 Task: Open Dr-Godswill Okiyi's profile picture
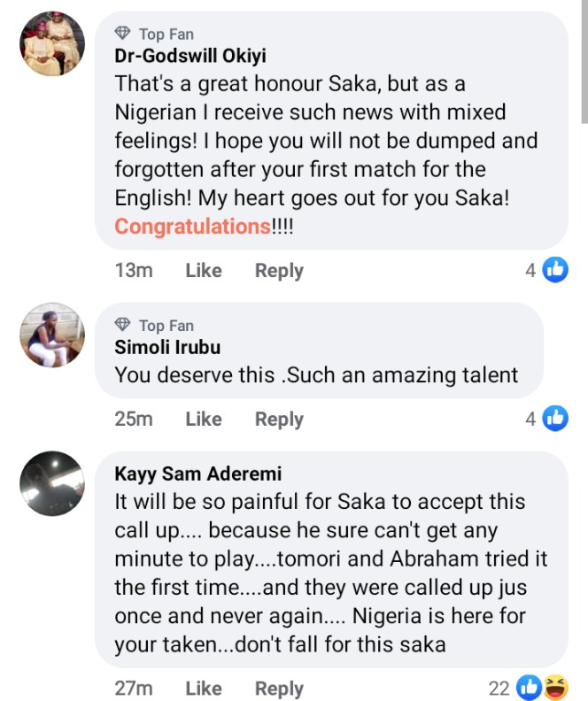[52, 44]
